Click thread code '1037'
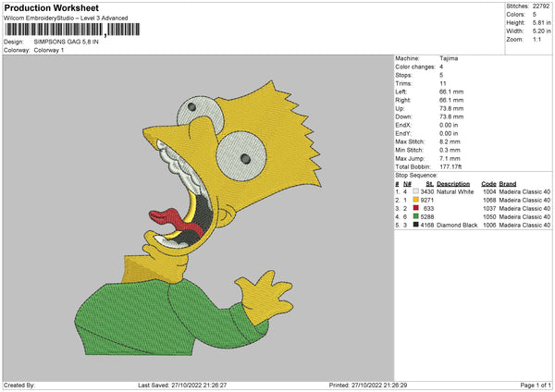The height and width of the screenshot is (392, 555). pyautogui.click(x=489, y=208)
